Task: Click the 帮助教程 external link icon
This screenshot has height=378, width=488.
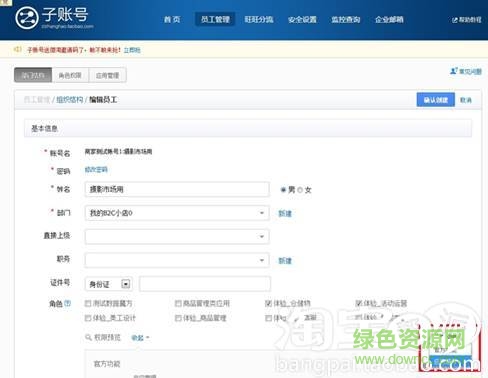Action: point(454,20)
